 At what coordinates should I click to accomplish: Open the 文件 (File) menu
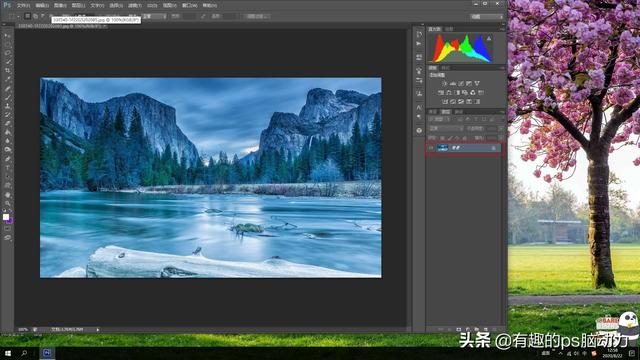tap(23, 5)
